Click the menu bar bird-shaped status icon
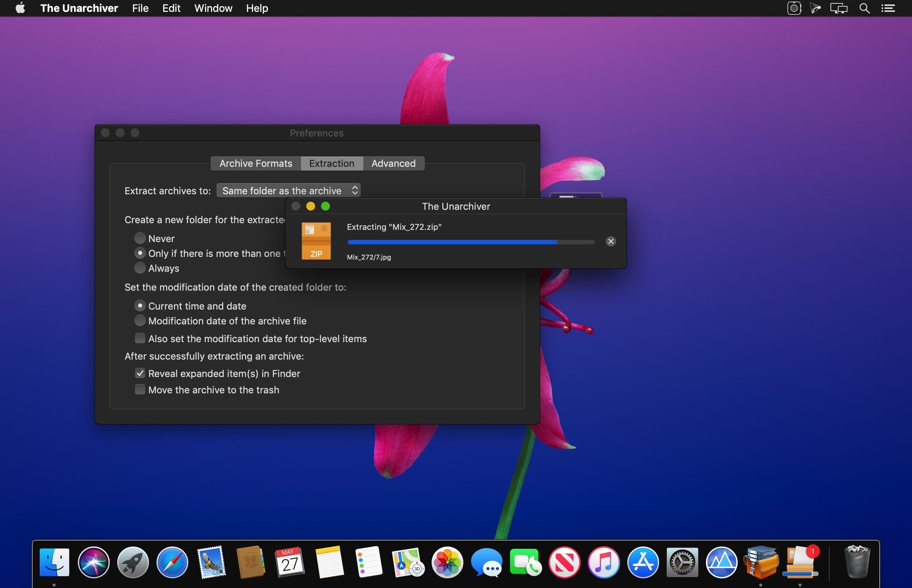Viewport: 912px width, 588px height. [815, 8]
